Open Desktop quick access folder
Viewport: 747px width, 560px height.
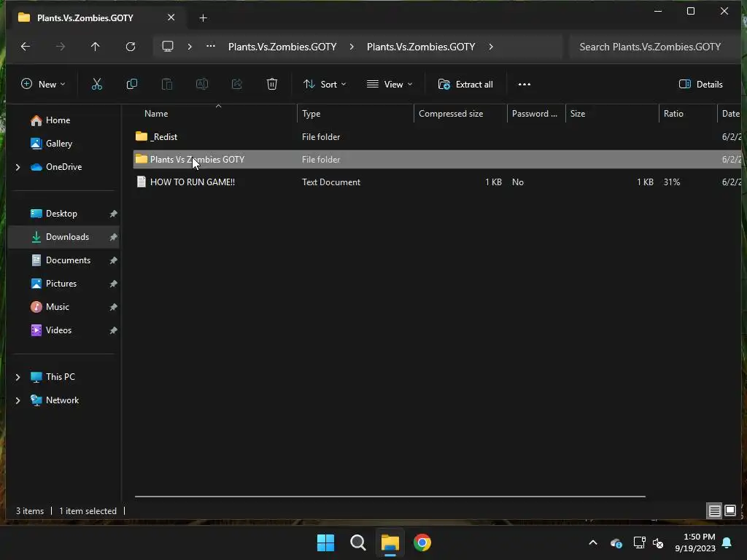[x=61, y=214]
